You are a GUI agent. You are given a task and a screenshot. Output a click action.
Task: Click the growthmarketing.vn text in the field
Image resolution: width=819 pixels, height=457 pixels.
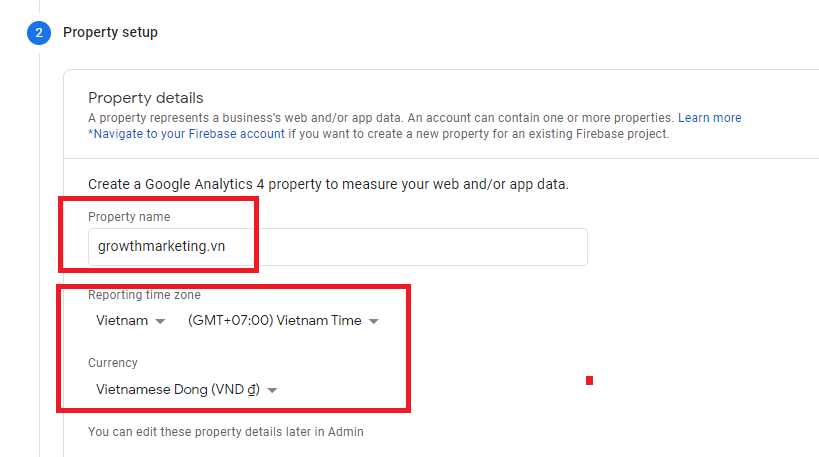(161, 246)
